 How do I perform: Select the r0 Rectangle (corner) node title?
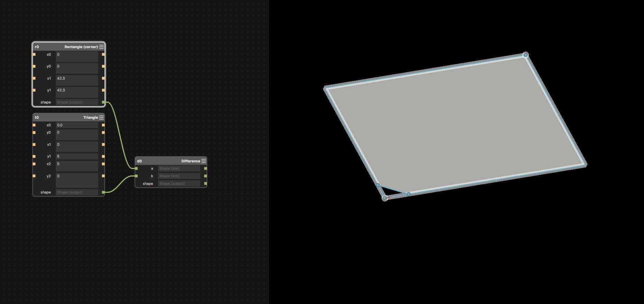click(81, 47)
